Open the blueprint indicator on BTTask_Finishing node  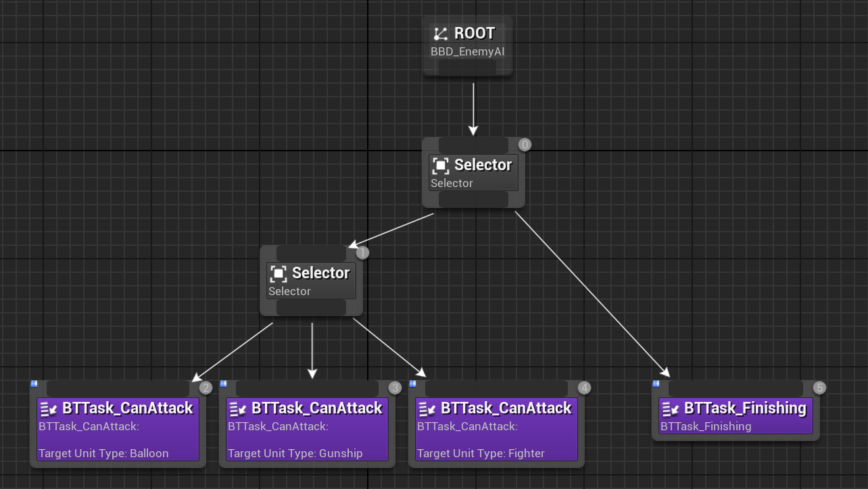point(656,384)
